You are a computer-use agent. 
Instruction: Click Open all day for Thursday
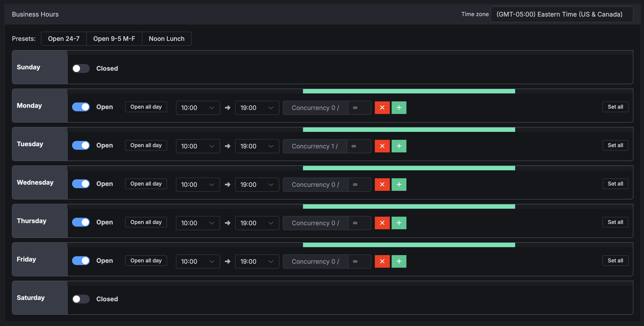click(x=146, y=222)
